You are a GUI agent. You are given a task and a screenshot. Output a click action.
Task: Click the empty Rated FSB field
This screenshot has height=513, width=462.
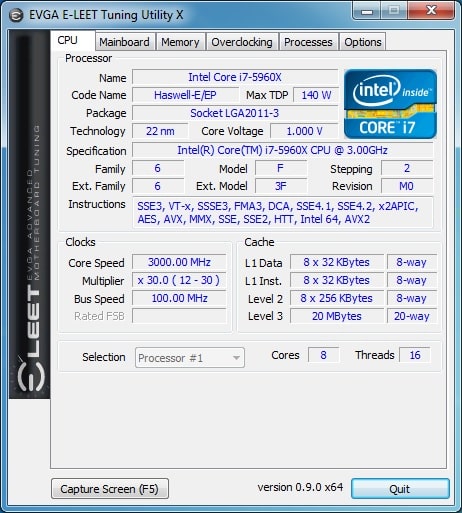pos(179,316)
